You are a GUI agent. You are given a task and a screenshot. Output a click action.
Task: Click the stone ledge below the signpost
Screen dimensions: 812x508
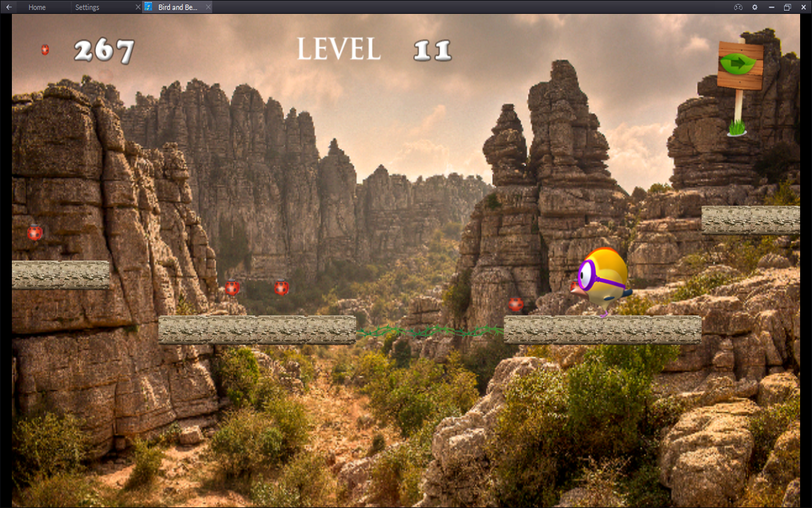[x=750, y=220]
